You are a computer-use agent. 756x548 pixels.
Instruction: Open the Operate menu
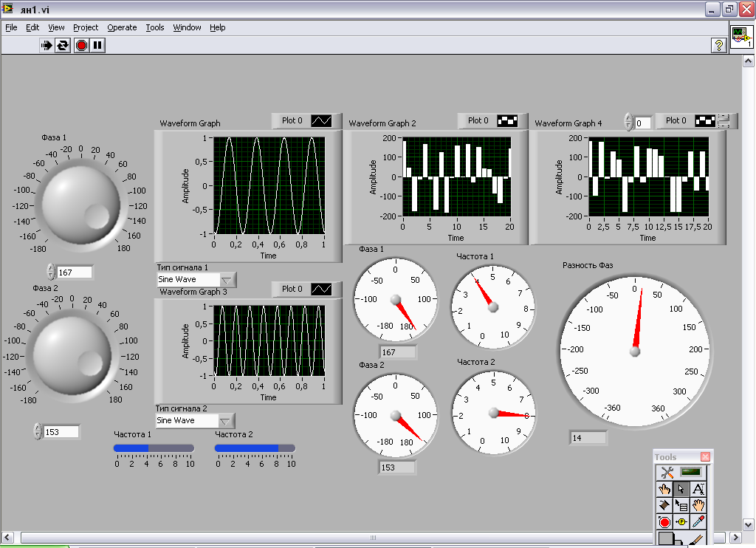point(122,27)
